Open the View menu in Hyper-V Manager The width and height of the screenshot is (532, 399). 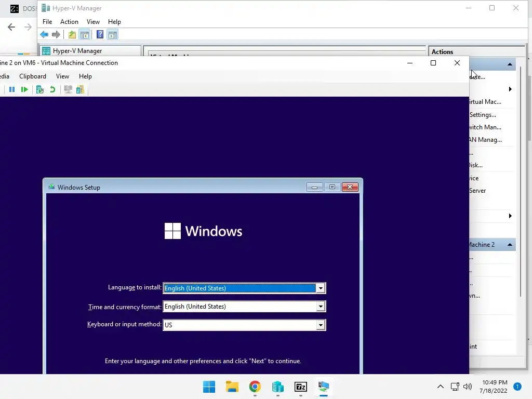(x=94, y=22)
